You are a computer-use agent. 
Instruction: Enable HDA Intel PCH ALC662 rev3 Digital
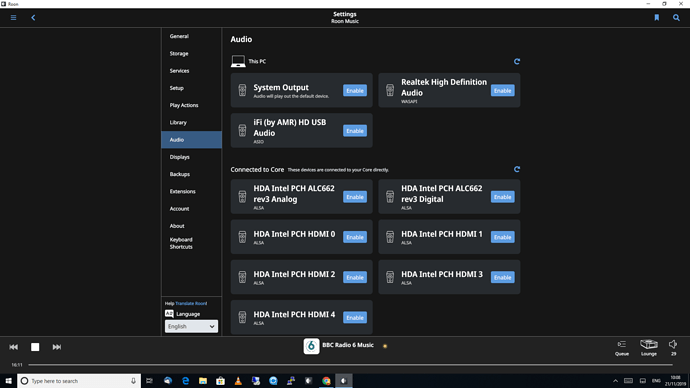[x=503, y=197]
